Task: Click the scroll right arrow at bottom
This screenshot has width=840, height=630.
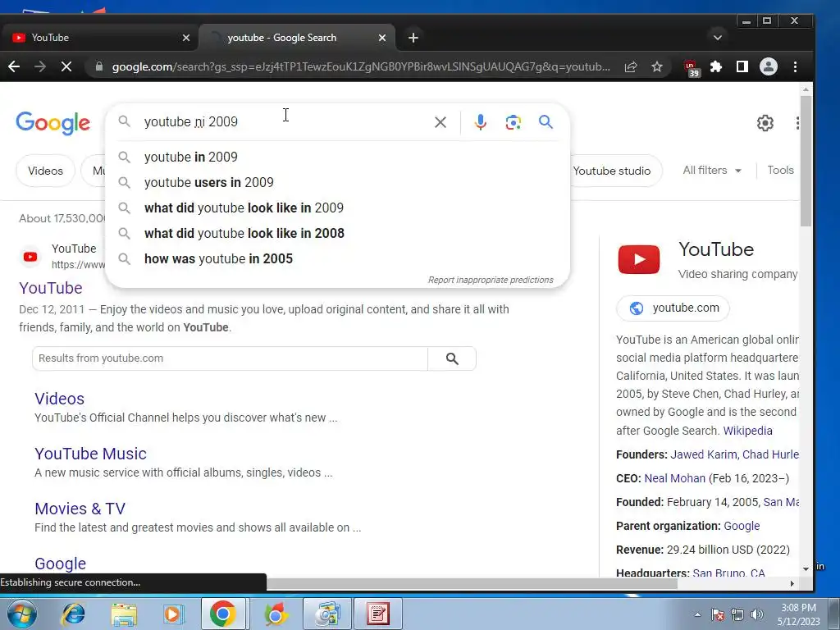Action: (x=792, y=583)
